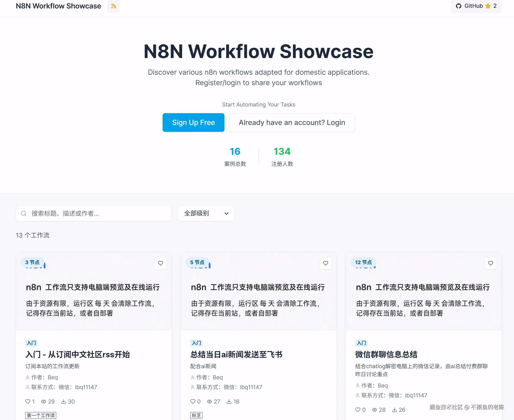Favorite the 3 节点 workflow card heart
Viewport: 514px width, 420px height.
point(160,263)
